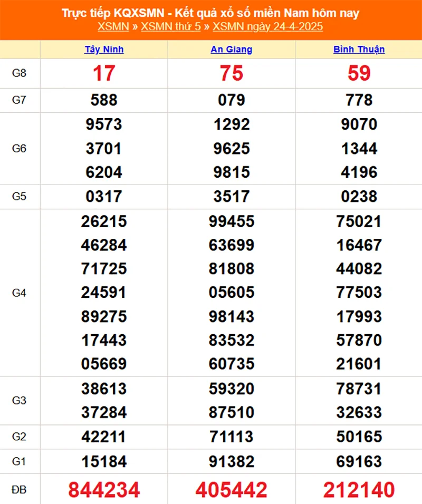Open the XSMN breadcrumb link
The image size is (422, 504).
coord(112,27)
